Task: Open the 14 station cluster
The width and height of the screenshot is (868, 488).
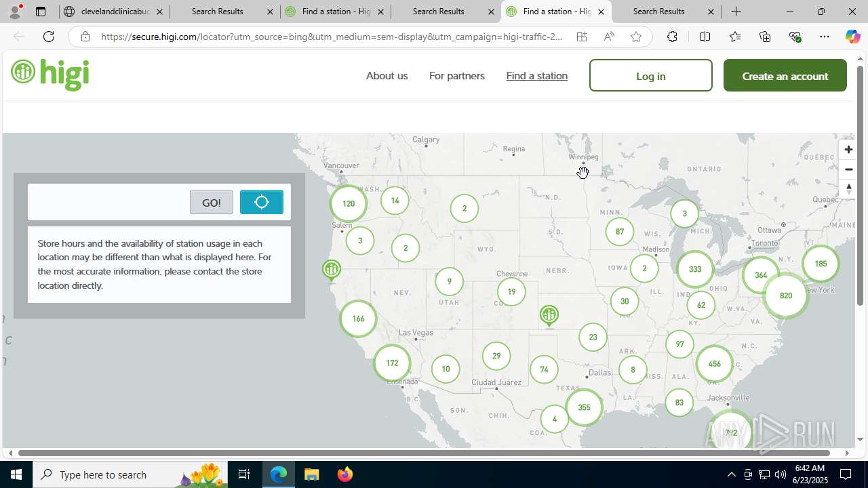Action: click(395, 201)
